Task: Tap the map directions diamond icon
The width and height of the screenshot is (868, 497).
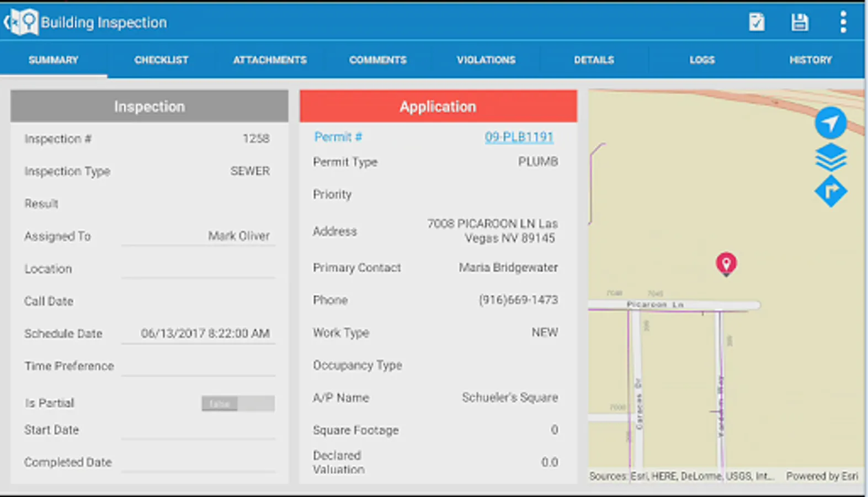Action: click(830, 191)
